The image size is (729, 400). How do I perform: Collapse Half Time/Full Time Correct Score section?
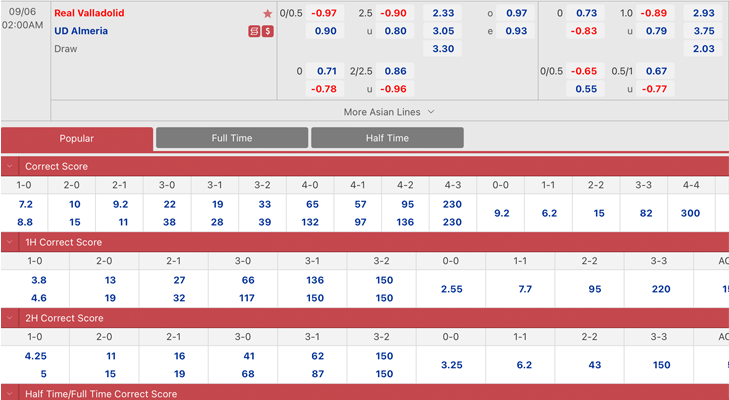tap(9, 393)
